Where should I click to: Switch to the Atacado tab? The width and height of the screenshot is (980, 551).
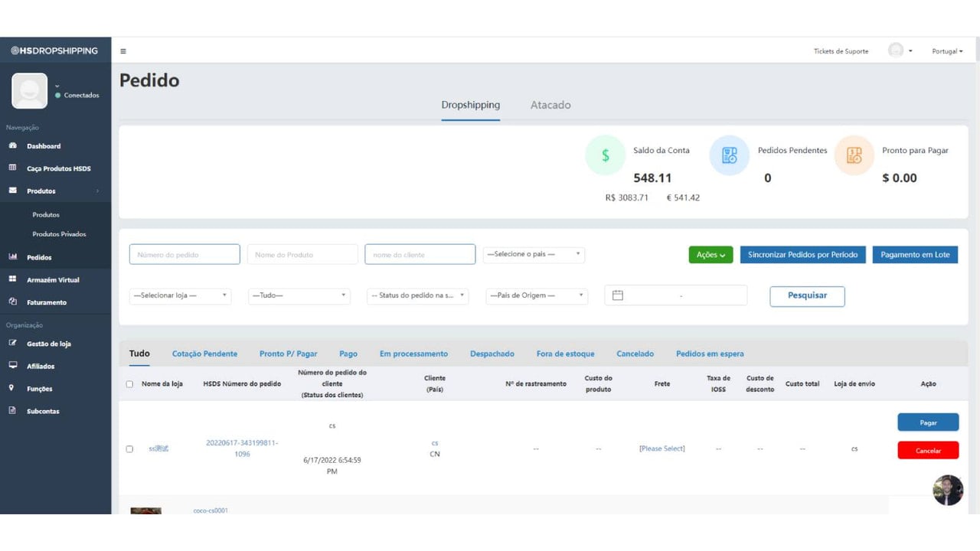click(x=550, y=105)
